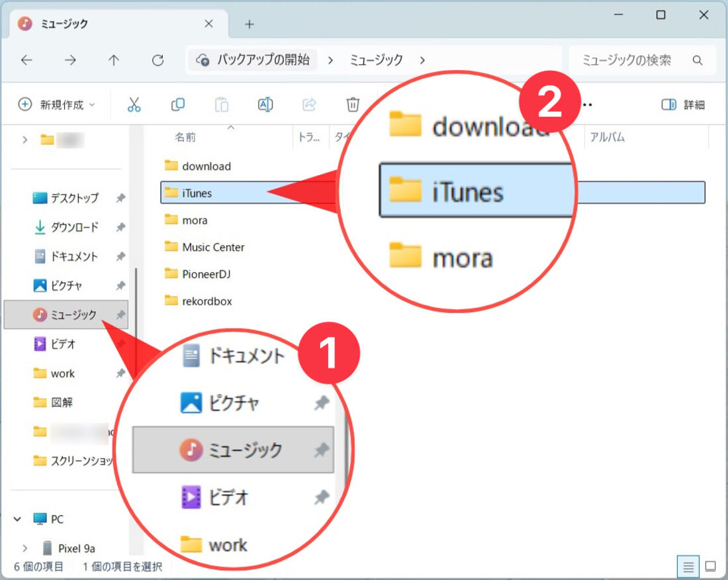Click the Forward navigation arrow
Screen dimensions: 728x580
70,60
